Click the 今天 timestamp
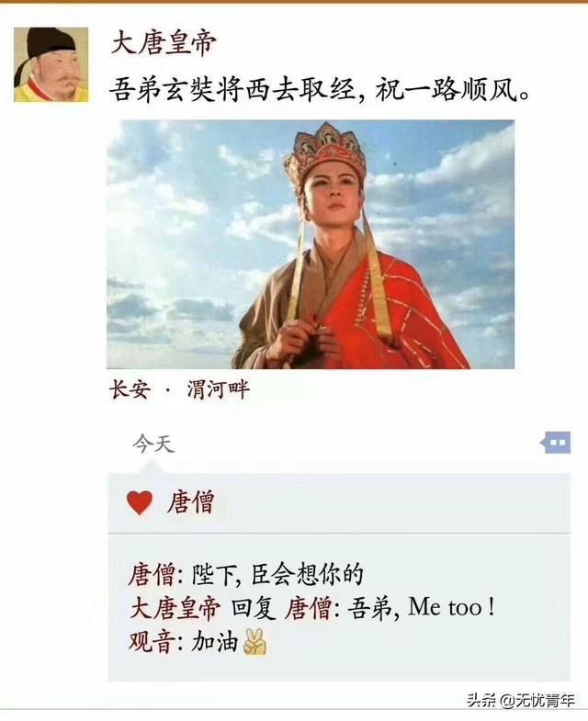Screen dimensions: 588x721 click(x=153, y=444)
